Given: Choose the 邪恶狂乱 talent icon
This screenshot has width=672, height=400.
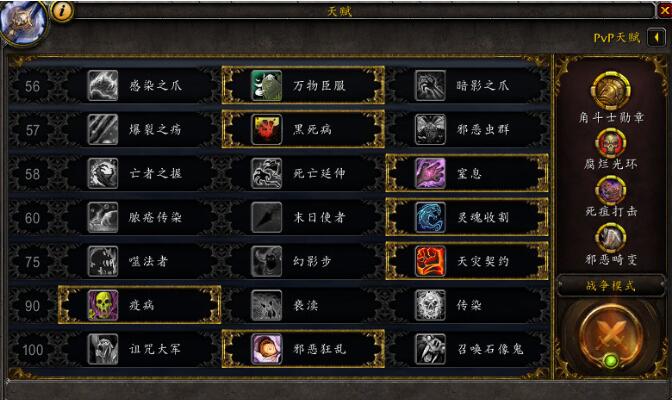Looking at the screenshot, I should [x=267, y=349].
